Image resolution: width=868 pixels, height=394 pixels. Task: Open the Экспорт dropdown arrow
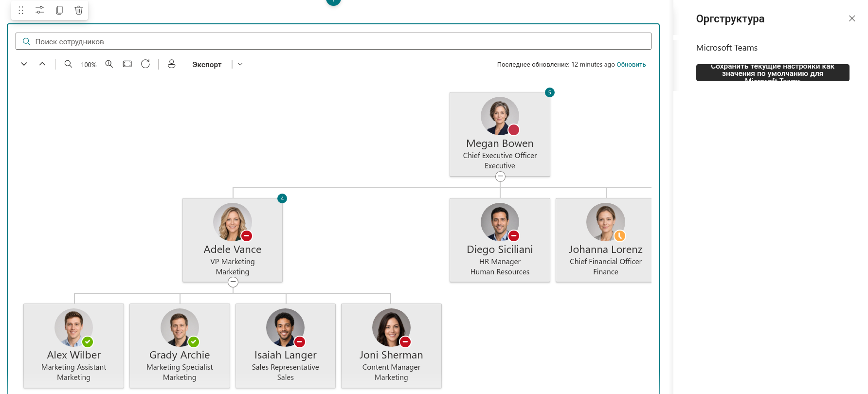(x=240, y=64)
